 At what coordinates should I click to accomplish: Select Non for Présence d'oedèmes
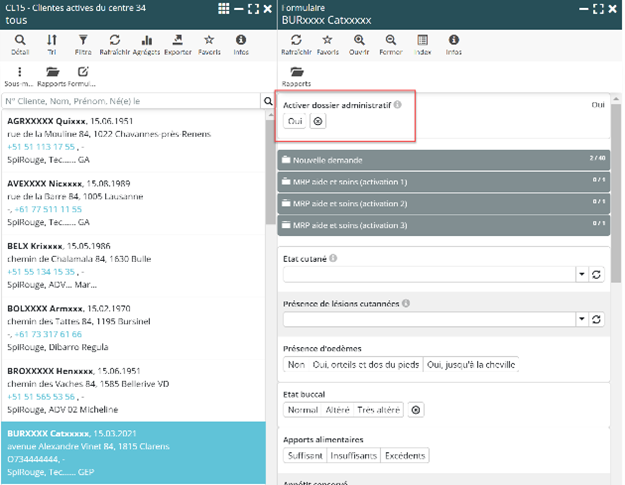[296, 365]
